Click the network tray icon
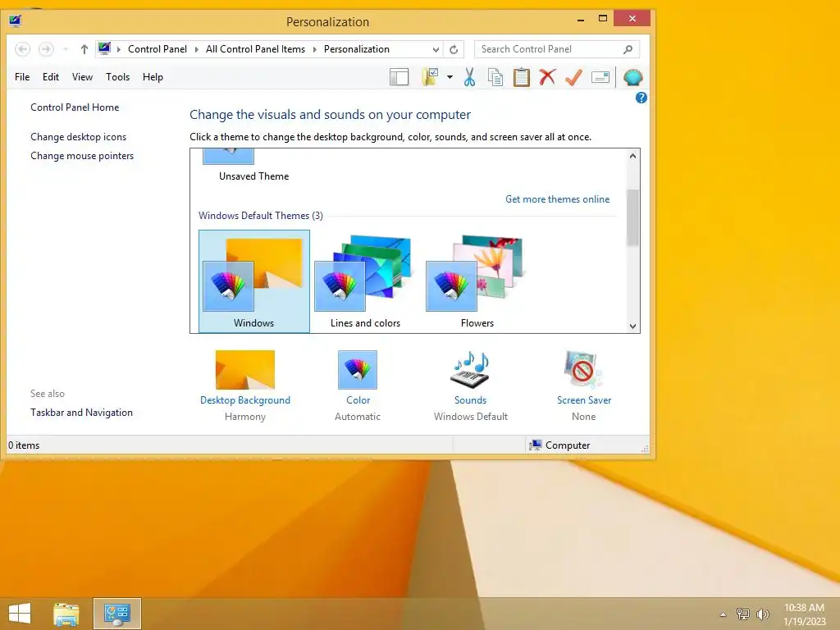This screenshot has width=840, height=630. [x=743, y=614]
